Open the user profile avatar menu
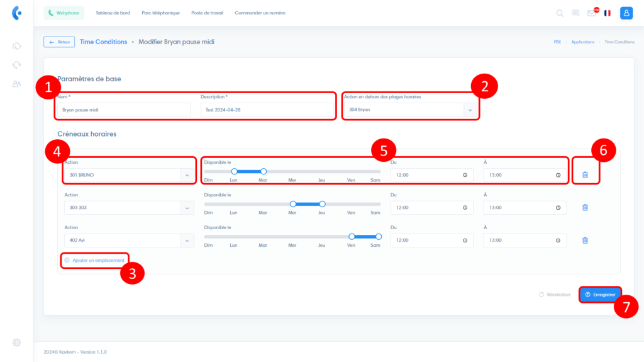Viewport: 644px width, 362px height. pos(626,13)
